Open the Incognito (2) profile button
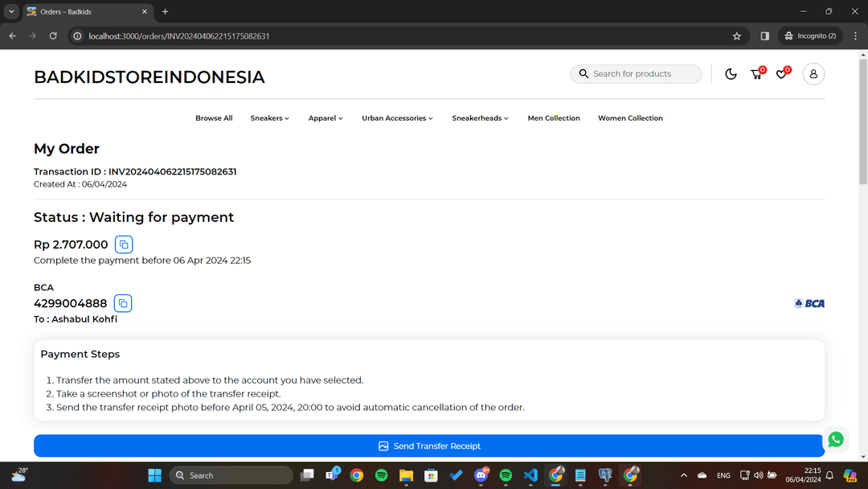The width and height of the screenshot is (868, 489). click(x=810, y=36)
